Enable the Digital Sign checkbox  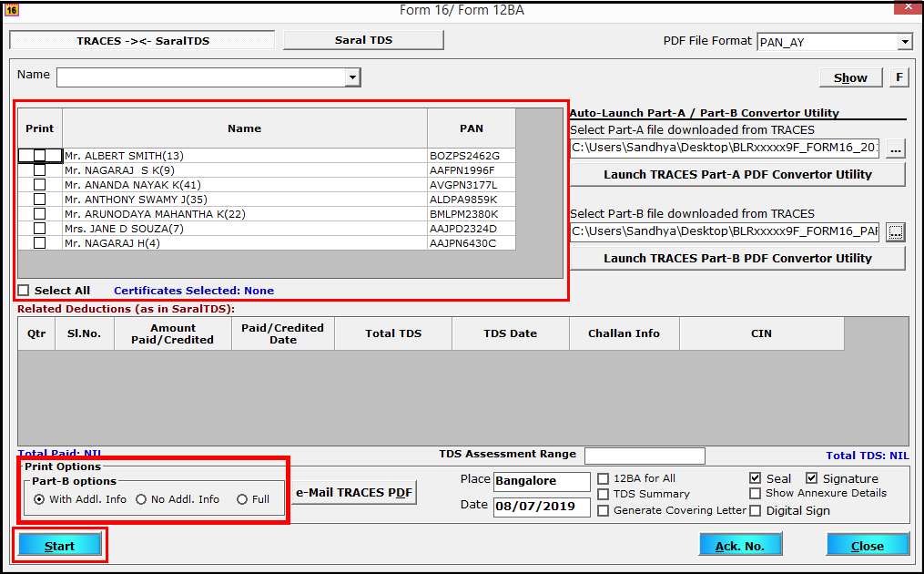click(x=756, y=509)
